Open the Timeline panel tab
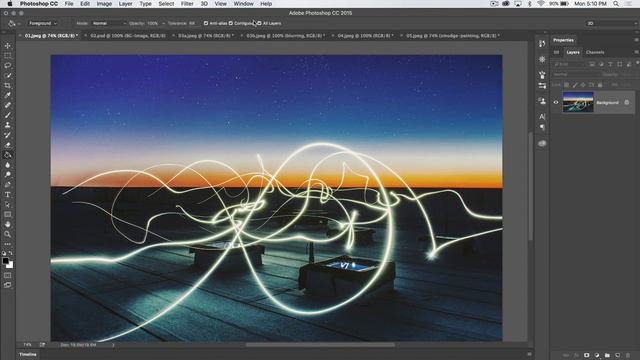 28,354
